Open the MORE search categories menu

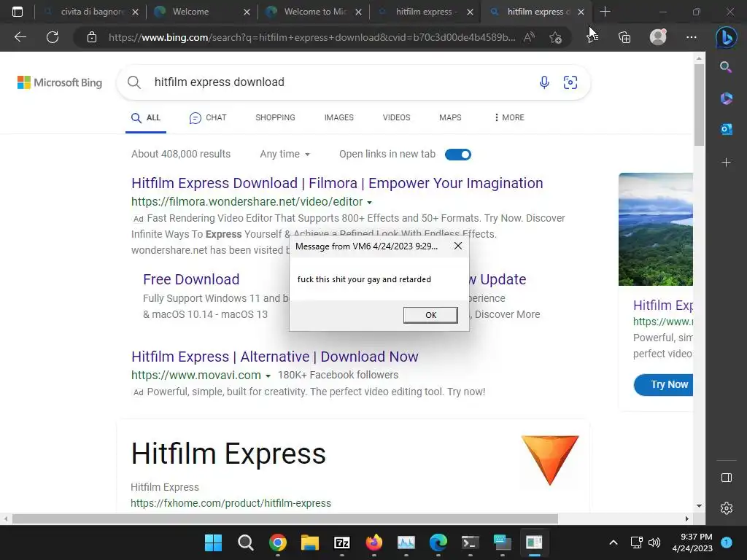[x=508, y=117]
